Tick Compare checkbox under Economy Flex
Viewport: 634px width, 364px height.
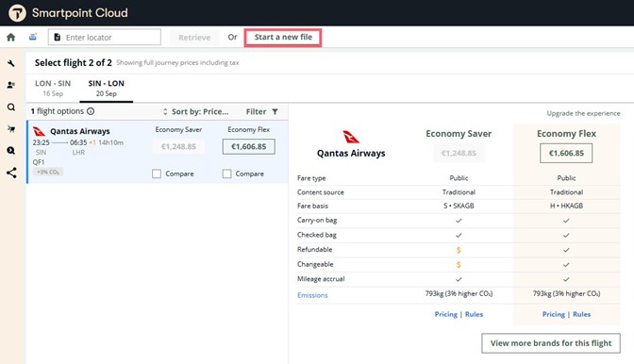click(226, 174)
